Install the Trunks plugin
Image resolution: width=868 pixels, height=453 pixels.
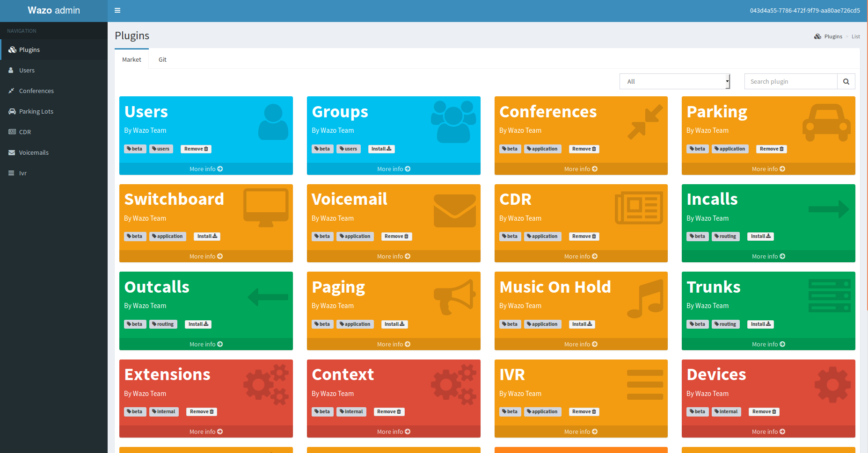[760, 324]
